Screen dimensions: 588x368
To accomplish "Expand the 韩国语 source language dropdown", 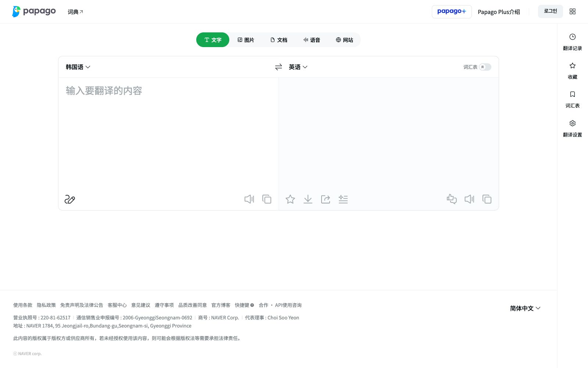I will (x=78, y=67).
